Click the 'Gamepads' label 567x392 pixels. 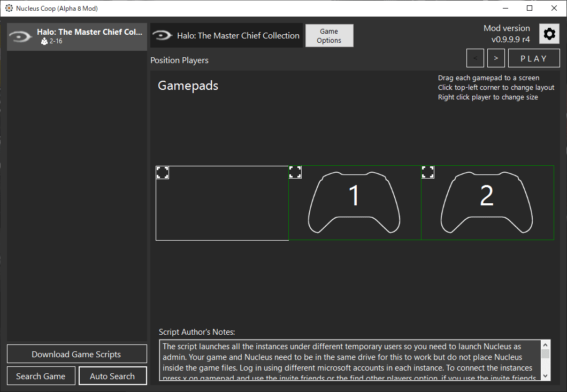click(x=188, y=86)
